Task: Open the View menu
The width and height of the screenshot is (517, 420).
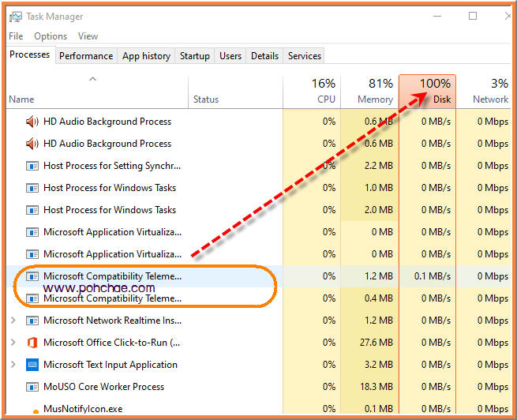Action: [88, 36]
